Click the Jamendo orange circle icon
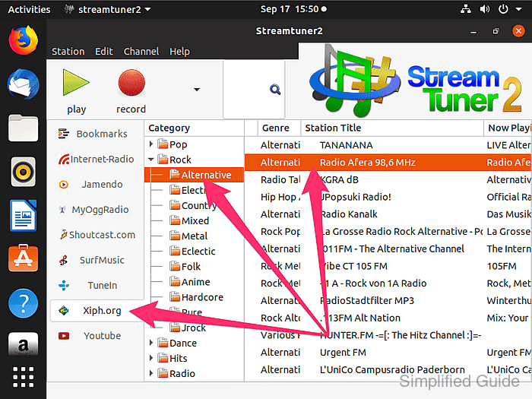The height and width of the screenshot is (399, 532). pyautogui.click(x=63, y=185)
